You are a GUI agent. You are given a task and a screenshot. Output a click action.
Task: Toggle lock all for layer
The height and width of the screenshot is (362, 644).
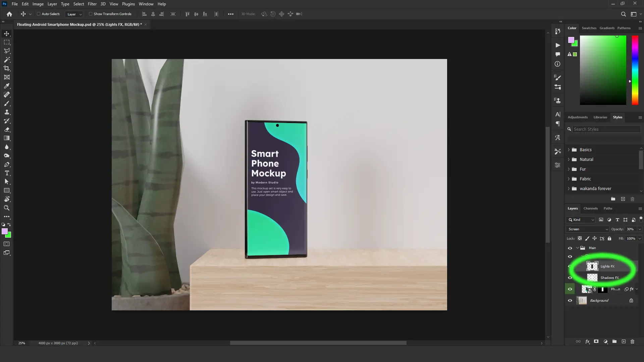pos(609,239)
